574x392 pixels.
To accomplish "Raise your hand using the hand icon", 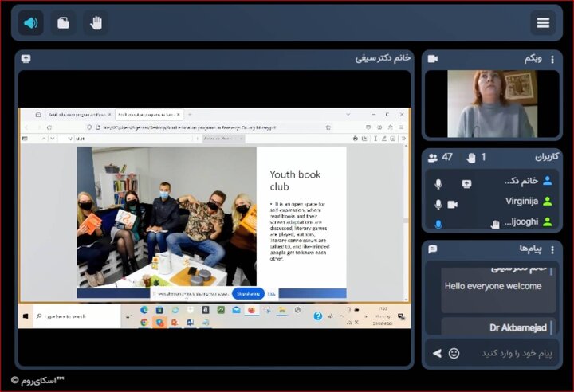I will tap(96, 22).
